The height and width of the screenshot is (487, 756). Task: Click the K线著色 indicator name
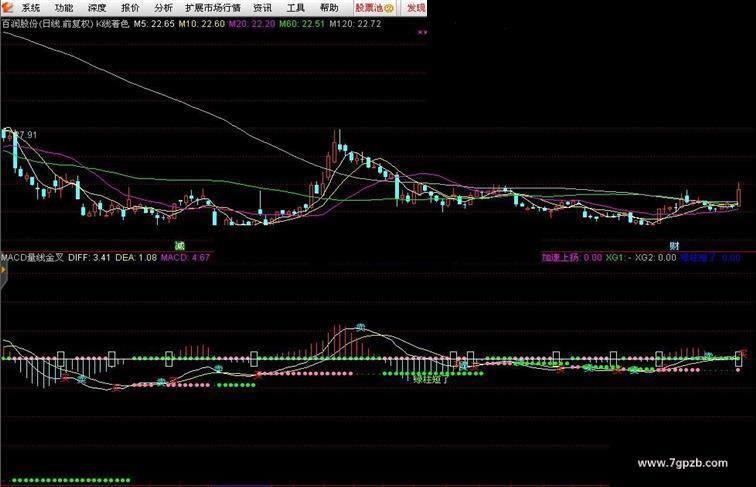pos(113,24)
